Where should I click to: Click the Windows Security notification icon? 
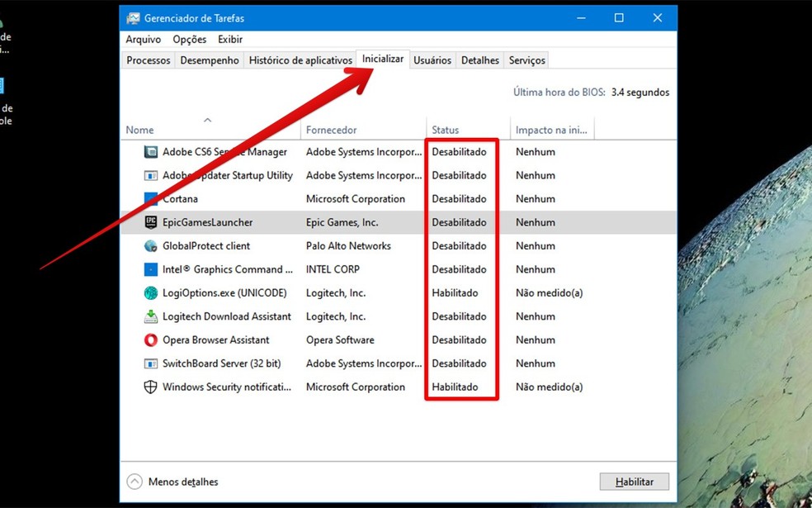coord(151,387)
